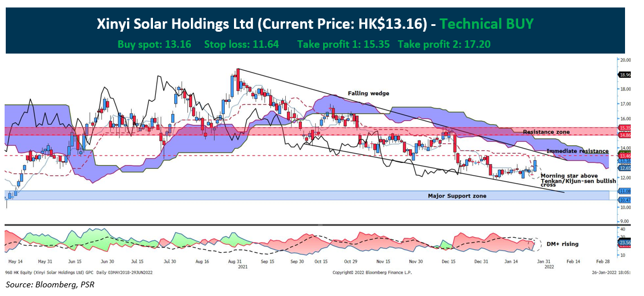Click the 'May 31' date label

coord(45,261)
